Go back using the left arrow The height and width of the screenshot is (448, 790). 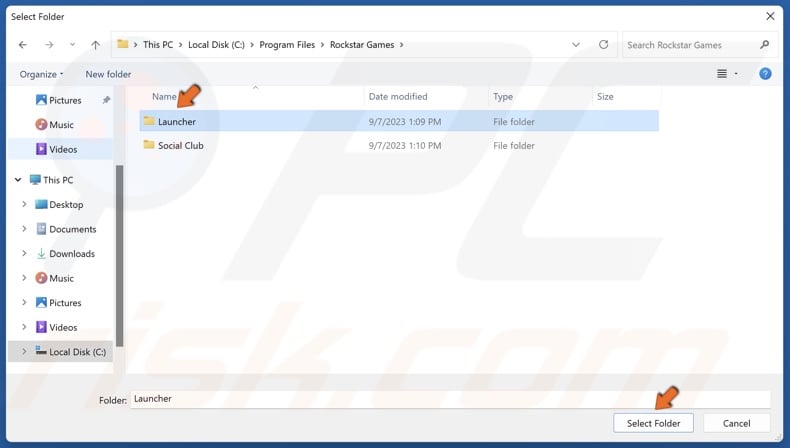[23, 45]
